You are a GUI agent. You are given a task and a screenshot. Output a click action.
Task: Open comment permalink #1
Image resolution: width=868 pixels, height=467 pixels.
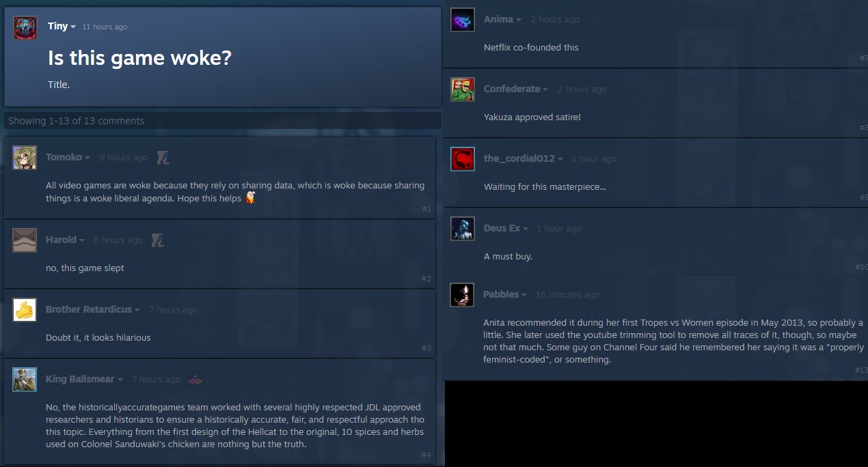(x=426, y=209)
